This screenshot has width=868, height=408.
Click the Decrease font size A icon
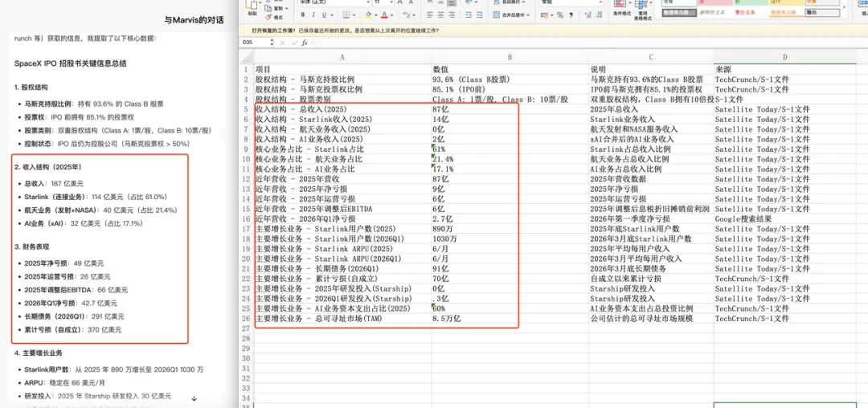(411, 2)
